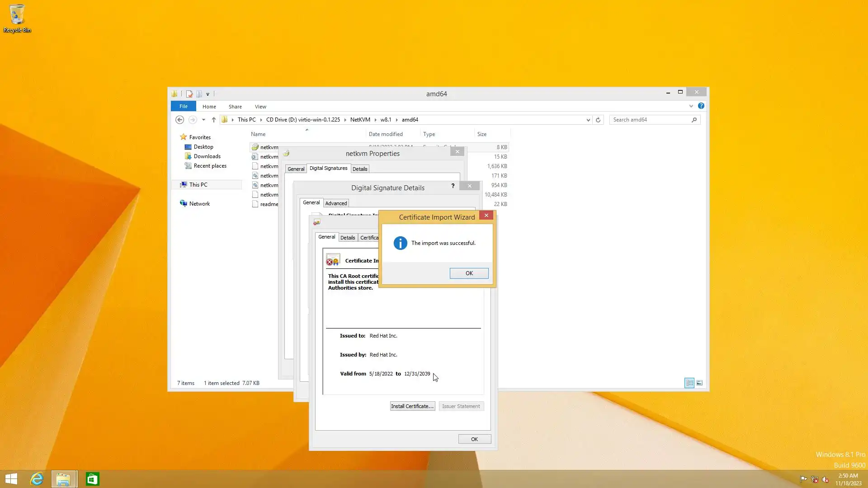Open Explorer help question icon
The width and height of the screenshot is (868, 488).
pos(701,106)
